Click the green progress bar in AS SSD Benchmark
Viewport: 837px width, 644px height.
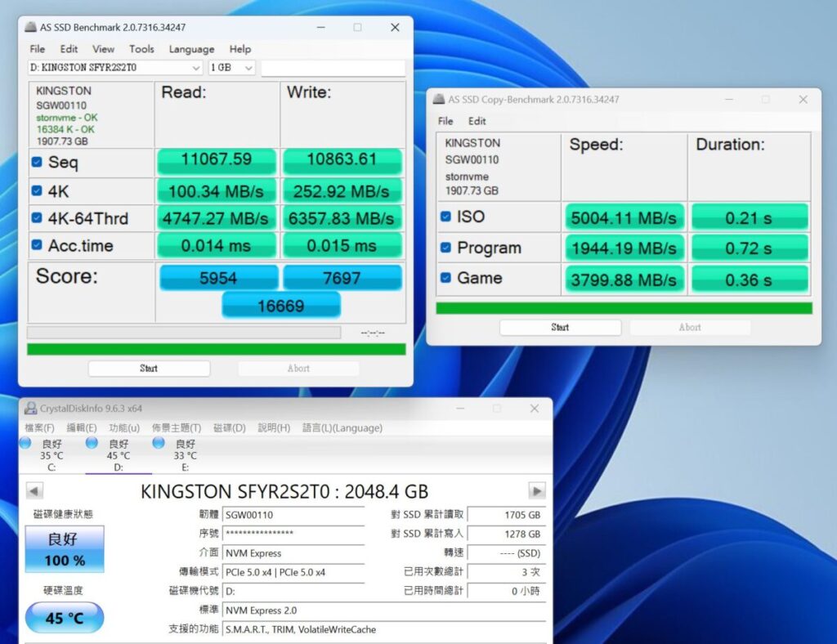pyautogui.click(x=216, y=349)
